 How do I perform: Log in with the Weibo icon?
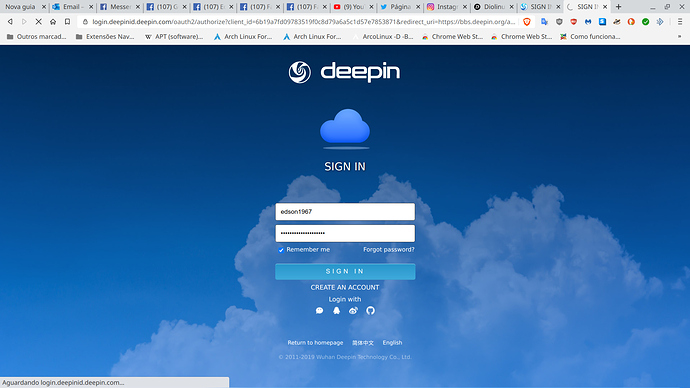click(353, 311)
